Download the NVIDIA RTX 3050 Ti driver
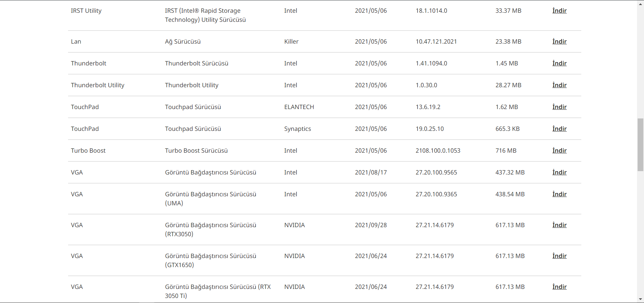Viewport: 644px width, 303px height. [559, 287]
